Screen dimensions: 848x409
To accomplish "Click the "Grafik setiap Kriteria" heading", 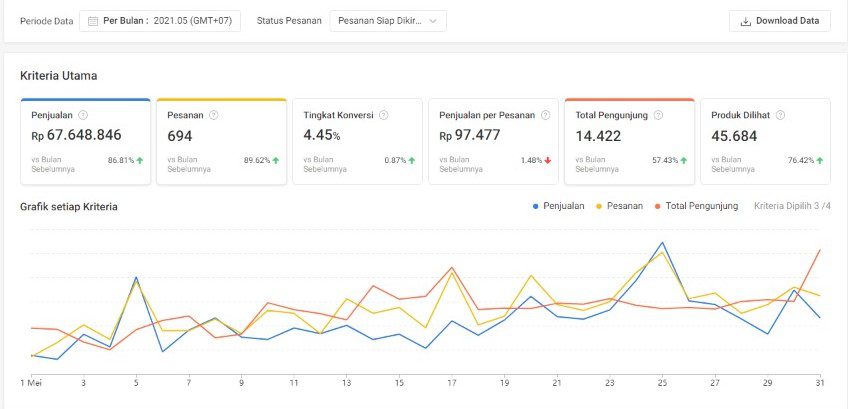I will tap(69, 207).
